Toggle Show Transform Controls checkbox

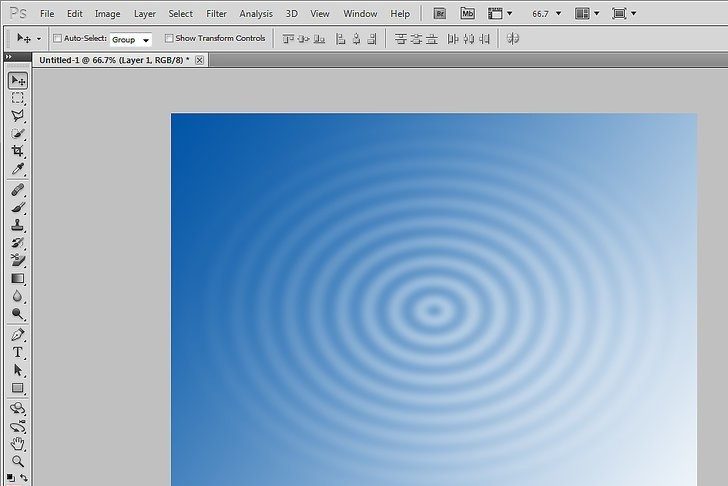[169, 39]
